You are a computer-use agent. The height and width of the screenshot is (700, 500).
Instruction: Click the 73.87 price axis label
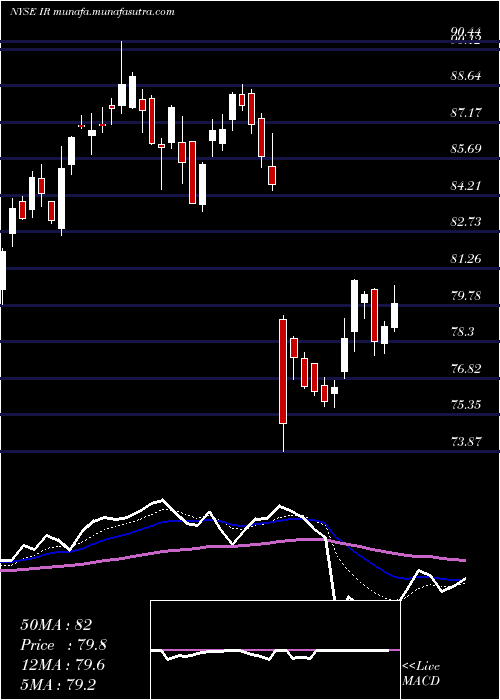(x=466, y=442)
